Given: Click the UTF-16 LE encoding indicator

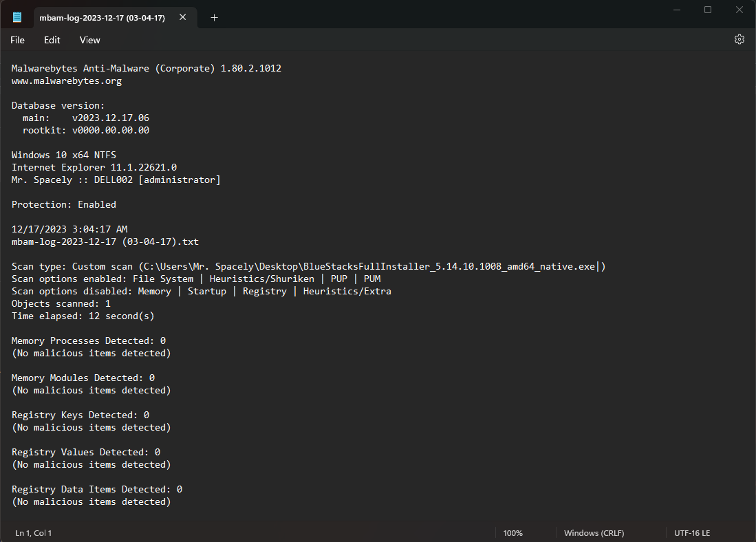Looking at the screenshot, I should (692, 533).
